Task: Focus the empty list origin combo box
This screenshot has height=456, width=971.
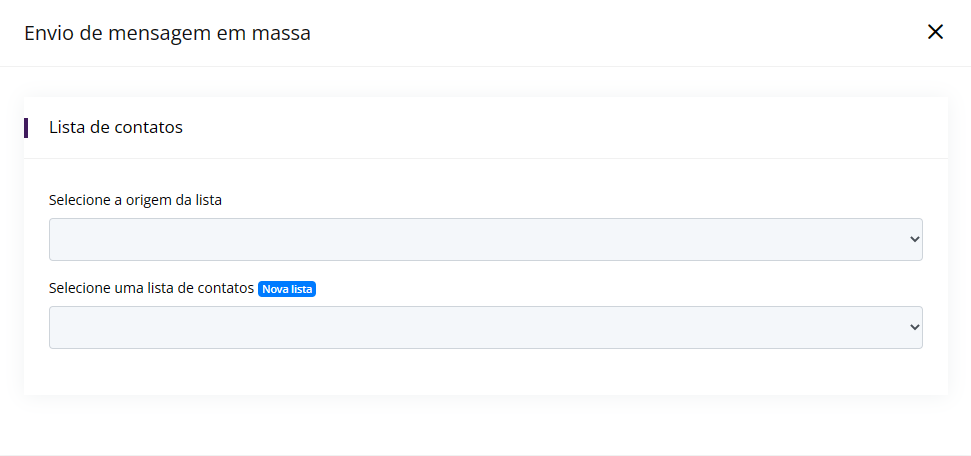Action: (x=486, y=239)
